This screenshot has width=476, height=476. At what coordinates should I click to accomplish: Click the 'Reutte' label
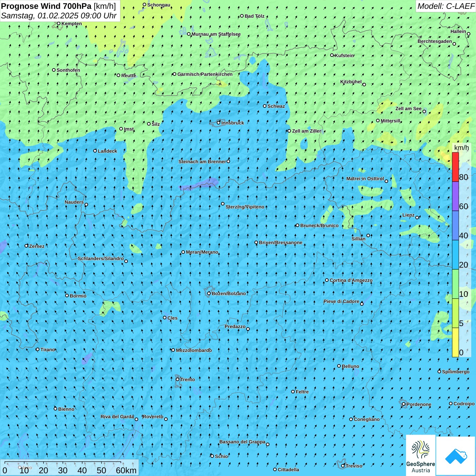[x=129, y=75]
